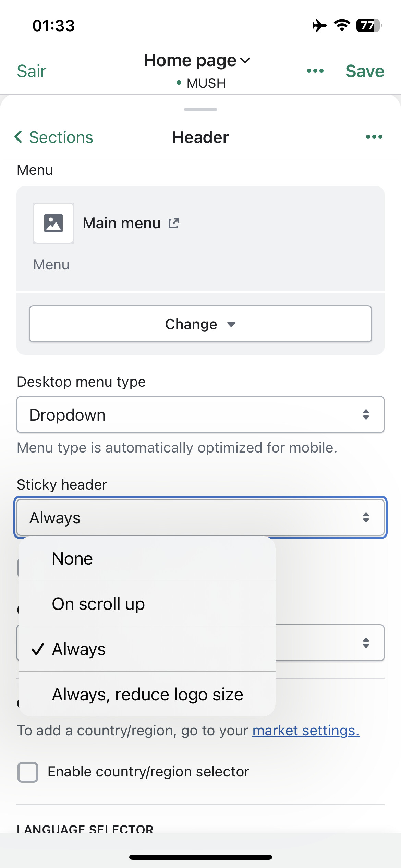Tap the back chevron beside Sections

[19, 137]
